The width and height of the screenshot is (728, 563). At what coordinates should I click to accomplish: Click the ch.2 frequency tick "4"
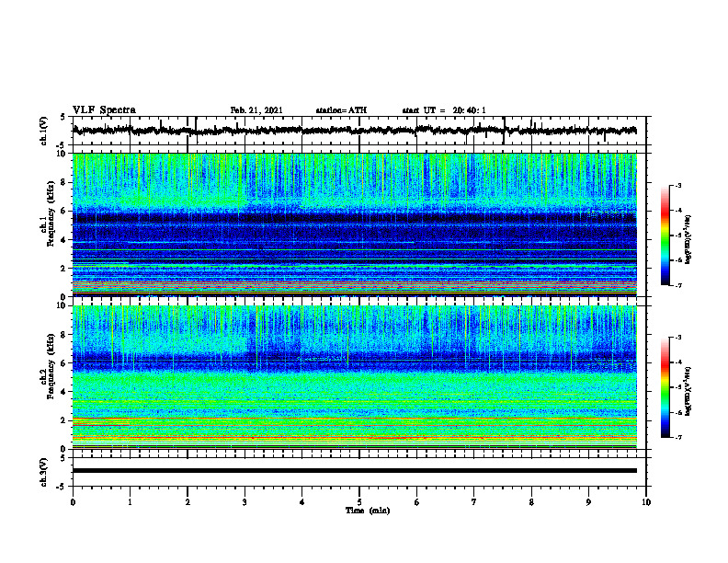[x=64, y=392]
